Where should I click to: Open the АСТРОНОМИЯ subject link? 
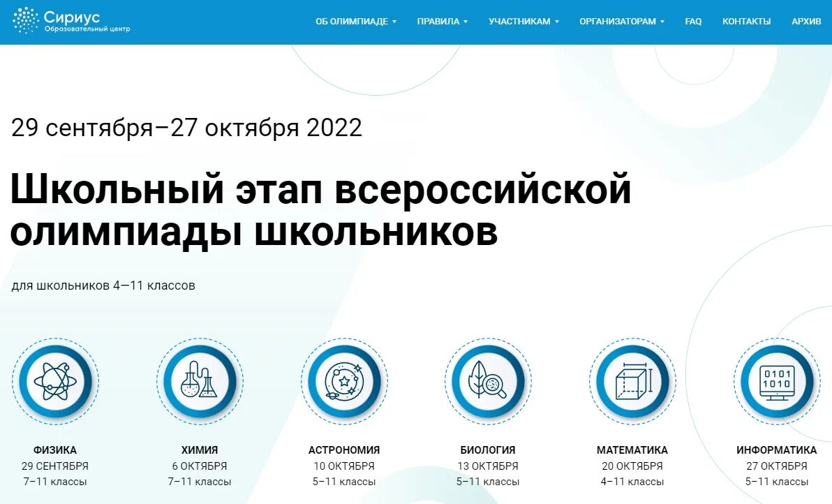[x=344, y=450]
